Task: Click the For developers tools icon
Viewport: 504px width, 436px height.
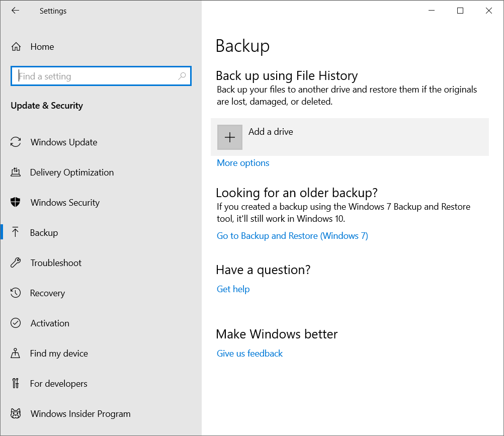Action: tap(16, 383)
